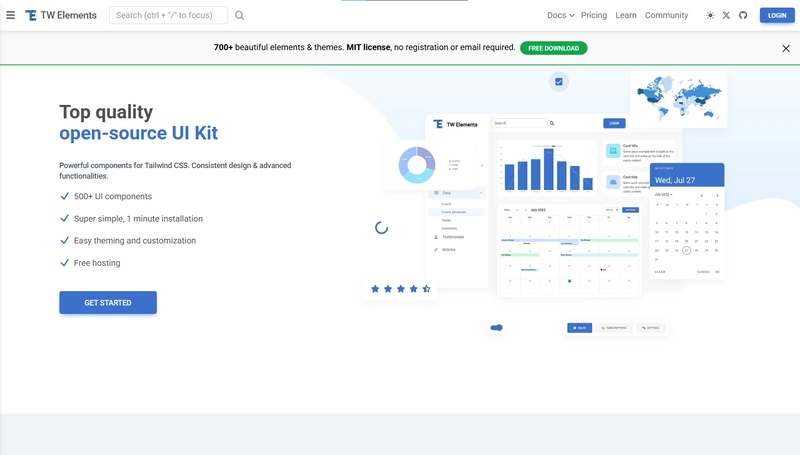Screen dimensions: 800x455
Task: Click the five-star rating widget
Action: click(401, 289)
